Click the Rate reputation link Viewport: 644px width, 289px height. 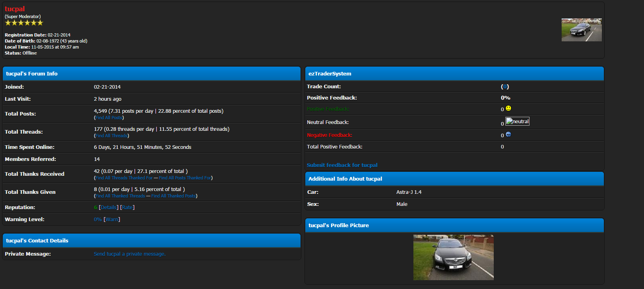127,208
